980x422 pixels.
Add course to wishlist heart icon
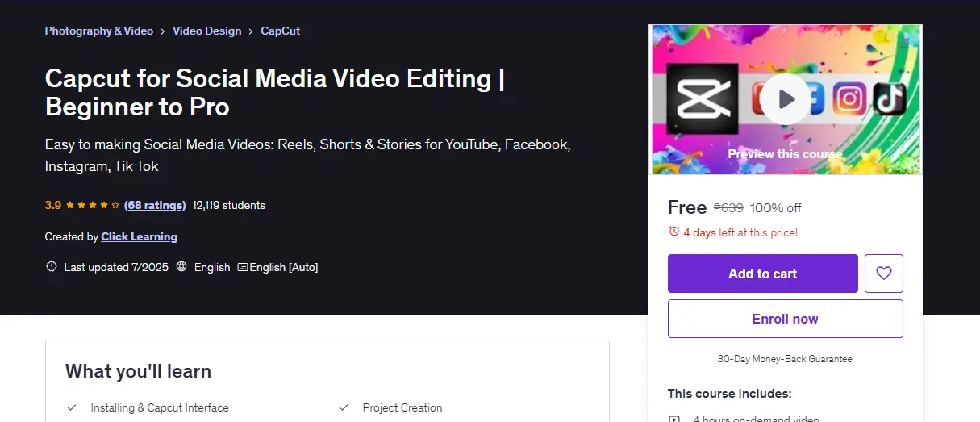coord(884,274)
